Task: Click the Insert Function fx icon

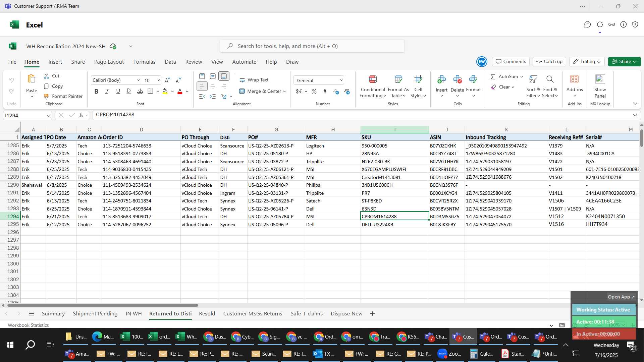Action: coord(81,115)
